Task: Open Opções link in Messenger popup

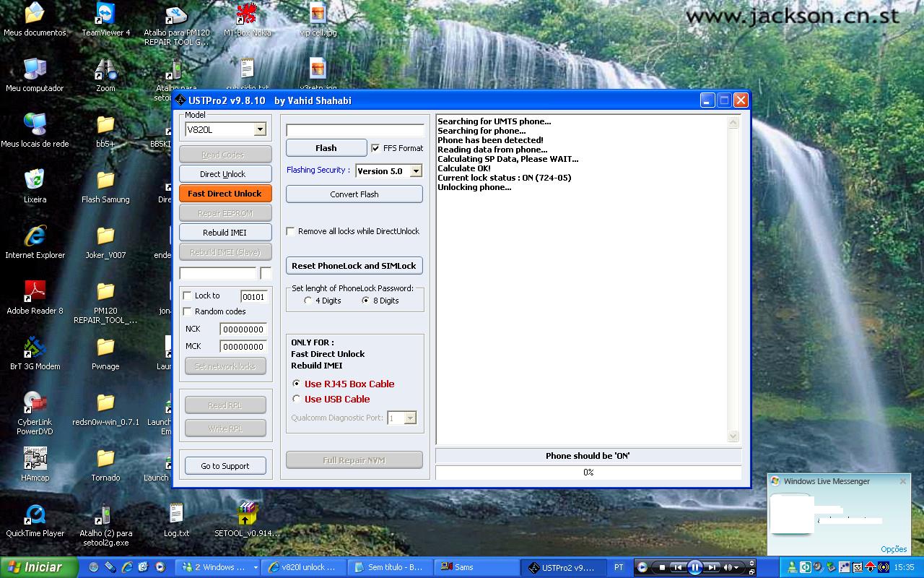Action: (894, 549)
